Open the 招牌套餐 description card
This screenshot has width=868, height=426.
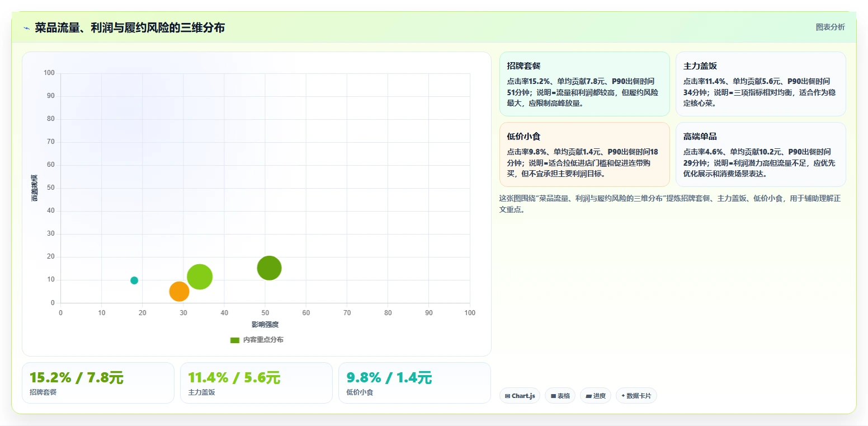coord(584,84)
